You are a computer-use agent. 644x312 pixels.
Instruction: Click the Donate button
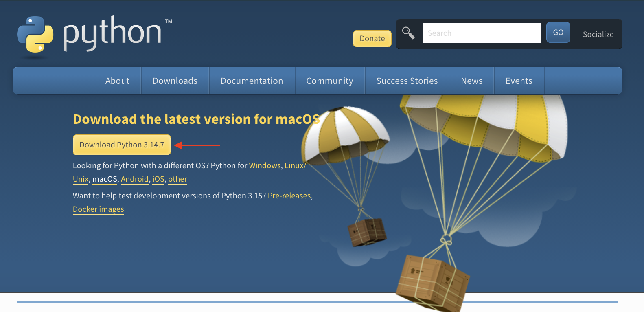click(x=372, y=39)
